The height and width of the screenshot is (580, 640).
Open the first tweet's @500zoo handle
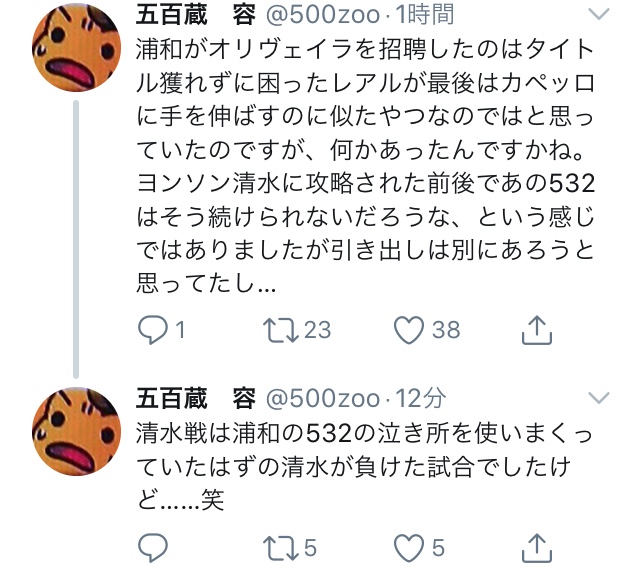coord(323,14)
